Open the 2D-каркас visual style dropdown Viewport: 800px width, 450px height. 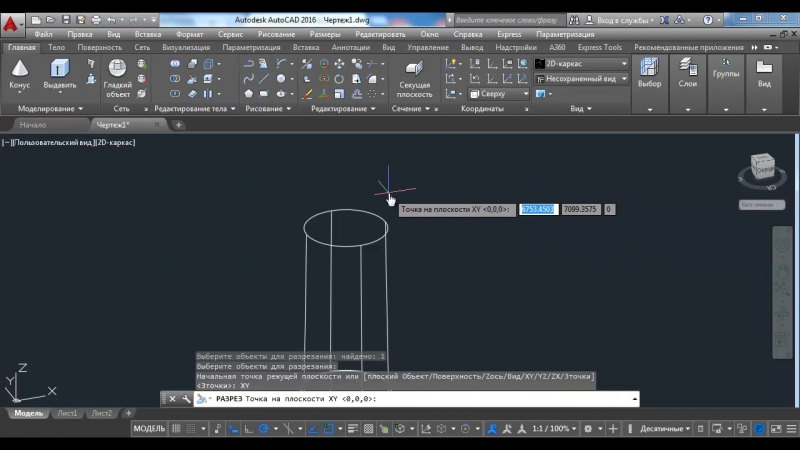[581, 64]
